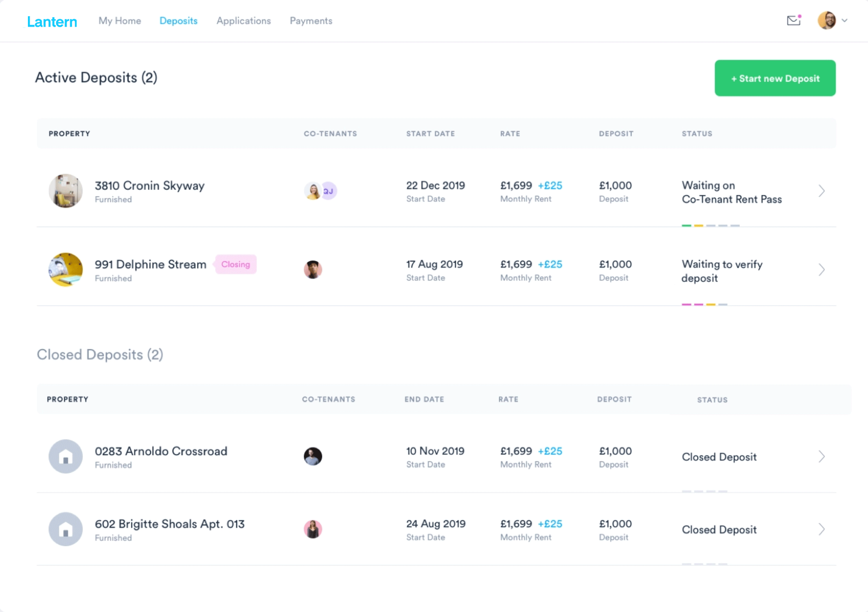Click the Closed table's RATE column header
The height and width of the screenshot is (612, 868).
508,399
